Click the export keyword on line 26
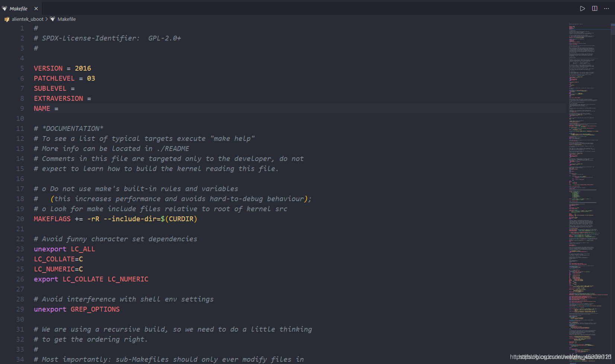The width and height of the screenshot is (615, 364). click(x=46, y=279)
